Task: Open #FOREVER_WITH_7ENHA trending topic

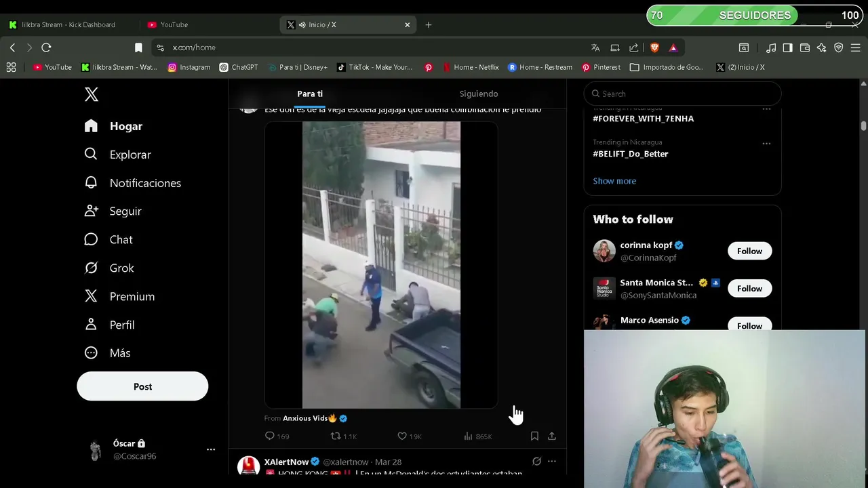Action: [x=643, y=119]
